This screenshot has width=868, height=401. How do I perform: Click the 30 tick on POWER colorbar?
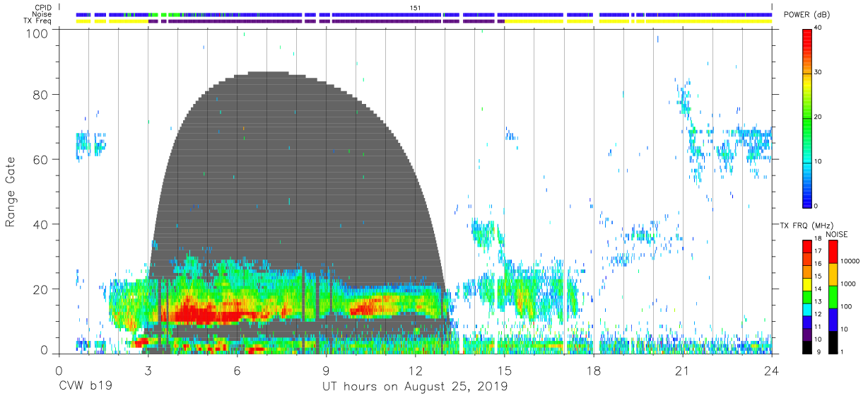coord(819,72)
